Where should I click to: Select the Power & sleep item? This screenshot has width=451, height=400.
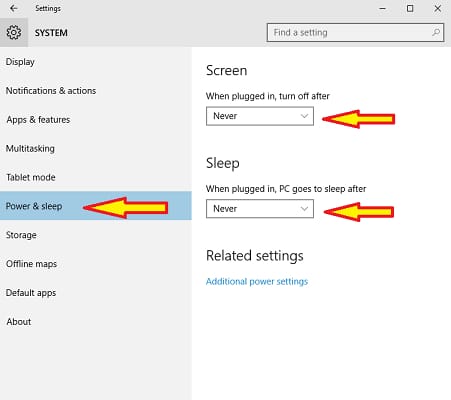pyautogui.click(x=96, y=206)
